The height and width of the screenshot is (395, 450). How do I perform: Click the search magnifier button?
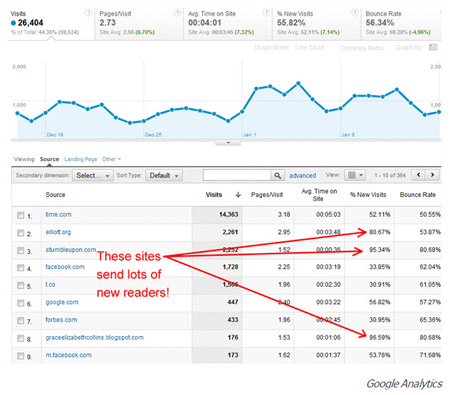[277, 175]
